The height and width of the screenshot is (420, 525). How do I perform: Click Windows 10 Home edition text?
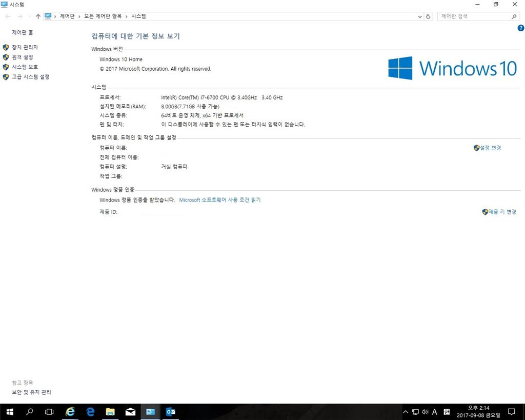[x=121, y=59]
